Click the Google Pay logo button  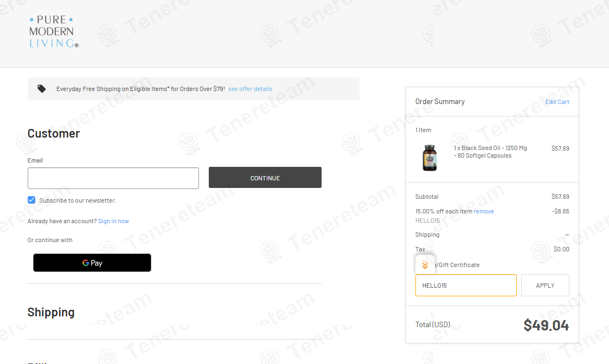pyautogui.click(x=92, y=263)
